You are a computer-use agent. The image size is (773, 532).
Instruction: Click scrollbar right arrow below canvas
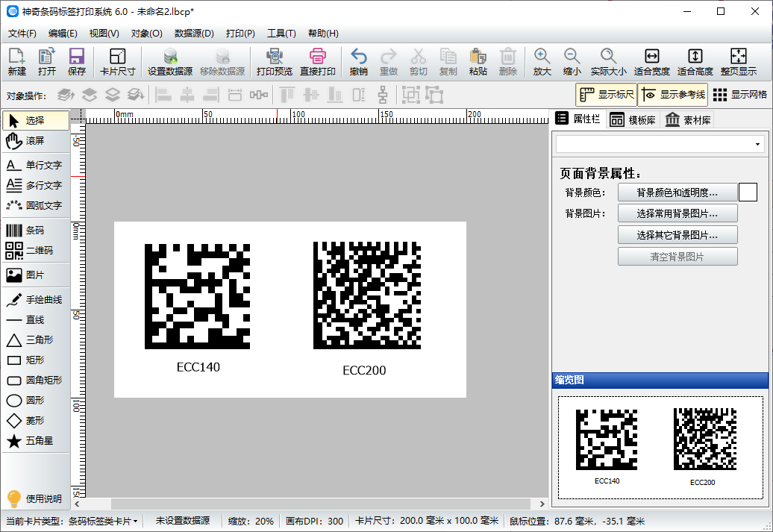click(542, 504)
